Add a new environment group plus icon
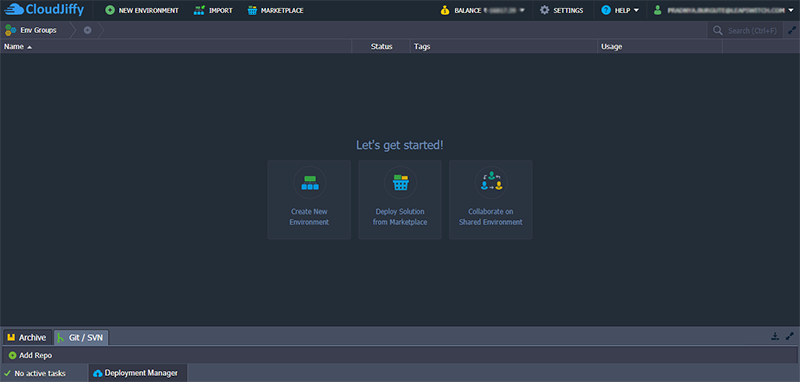 pos(88,30)
